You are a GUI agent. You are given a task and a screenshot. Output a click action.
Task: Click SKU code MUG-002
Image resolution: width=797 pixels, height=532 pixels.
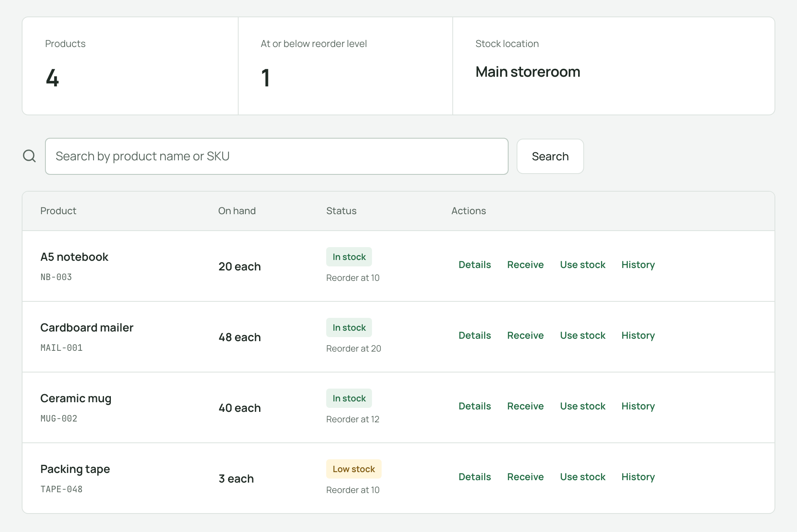click(59, 419)
